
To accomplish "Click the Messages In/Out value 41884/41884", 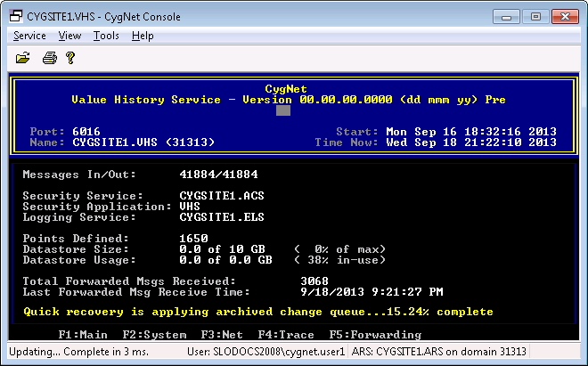I will coord(218,175).
